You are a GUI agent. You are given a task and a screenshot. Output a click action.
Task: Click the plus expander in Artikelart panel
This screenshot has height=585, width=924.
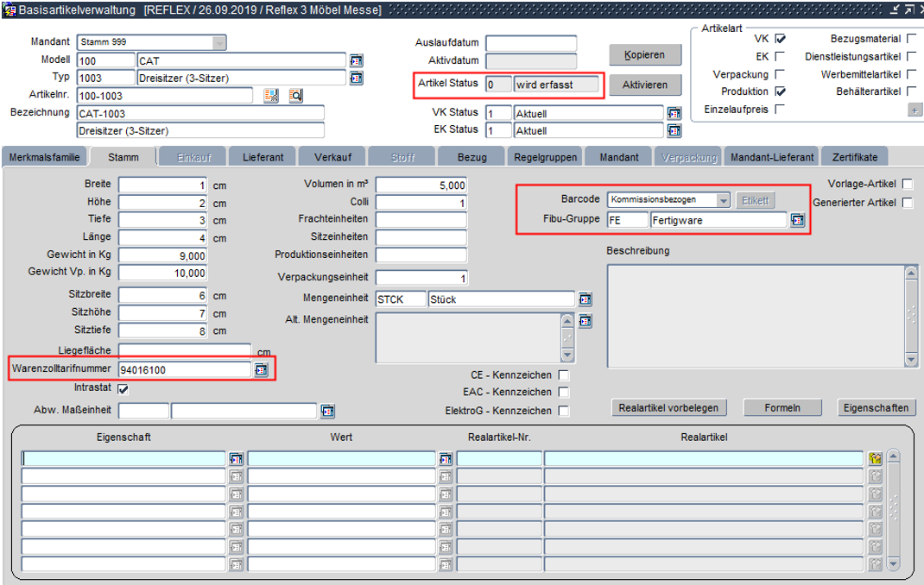coord(914,110)
